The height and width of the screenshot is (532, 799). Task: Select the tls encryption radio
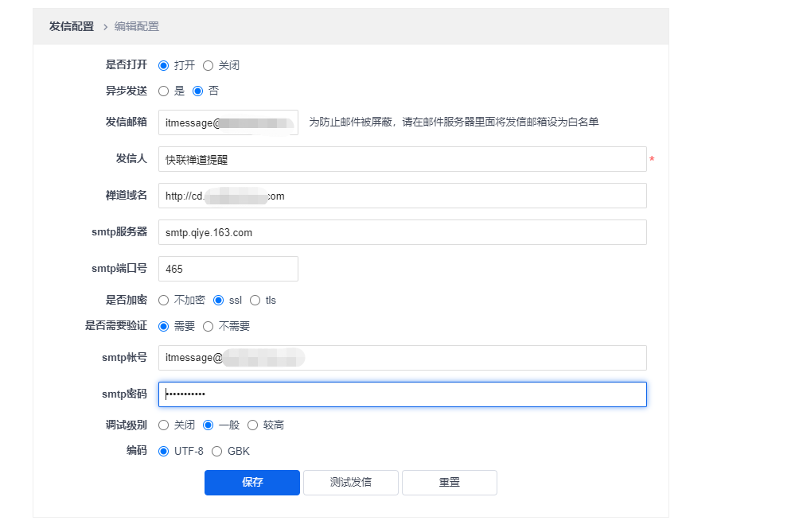pyautogui.click(x=255, y=301)
